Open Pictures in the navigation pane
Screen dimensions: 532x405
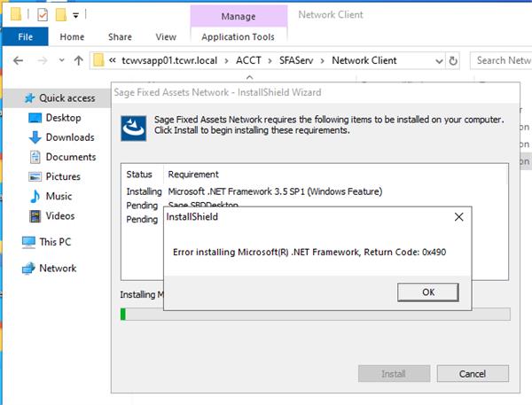click(x=63, y=176)
